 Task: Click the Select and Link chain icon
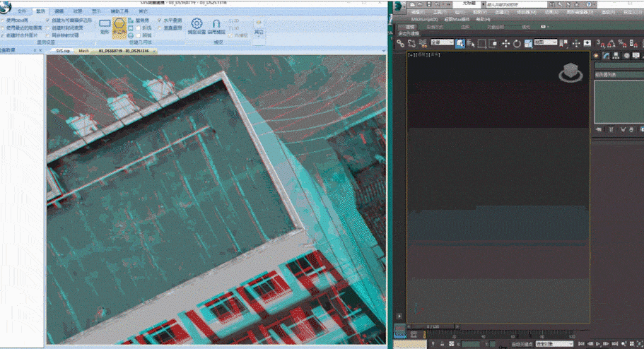(401, 44)
